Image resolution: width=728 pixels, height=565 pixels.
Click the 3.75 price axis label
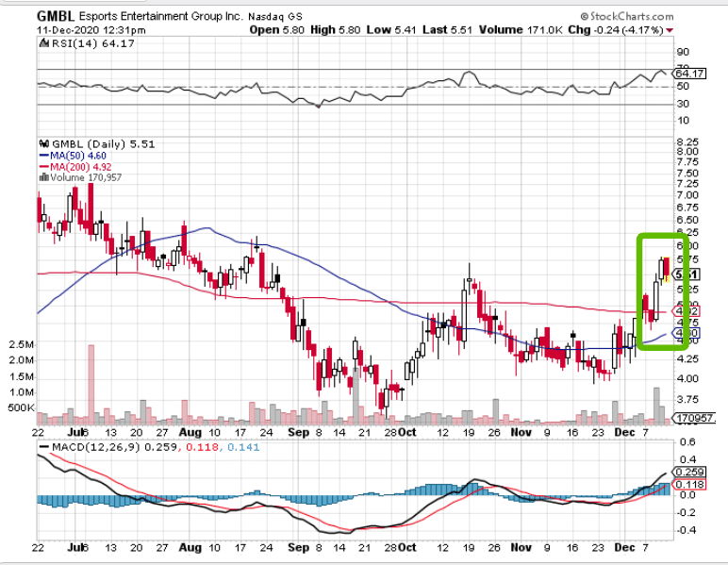pos(687,399)
